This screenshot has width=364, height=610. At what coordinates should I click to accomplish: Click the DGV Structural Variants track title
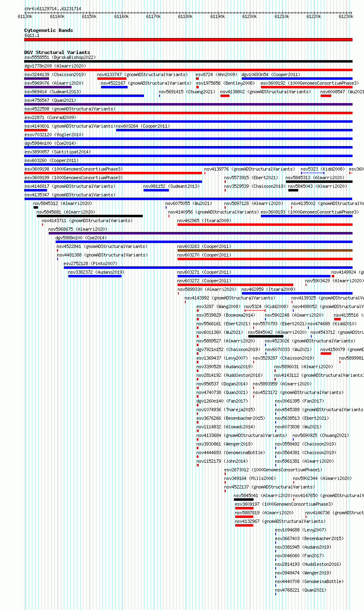coord(57,52)
